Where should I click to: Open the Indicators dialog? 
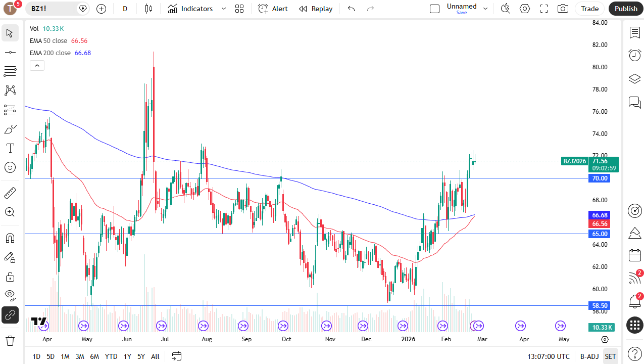pos(190,9)
